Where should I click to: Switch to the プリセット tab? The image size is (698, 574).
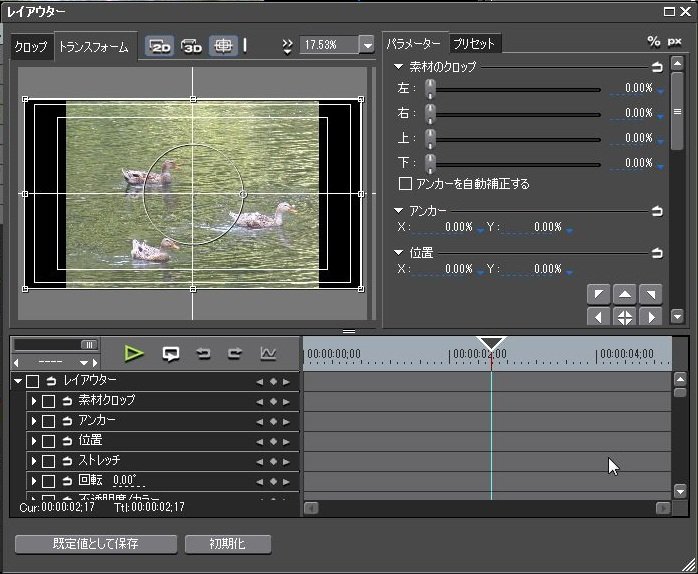tap(473, 44)
